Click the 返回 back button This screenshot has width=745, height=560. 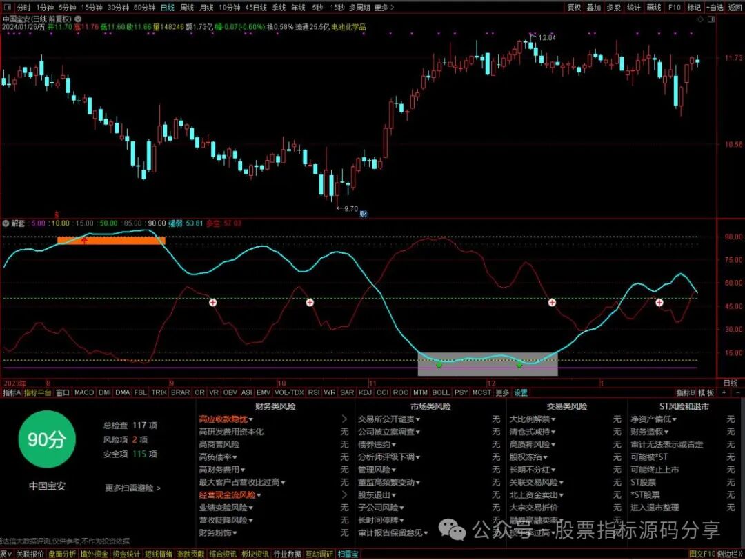[735, 7]
